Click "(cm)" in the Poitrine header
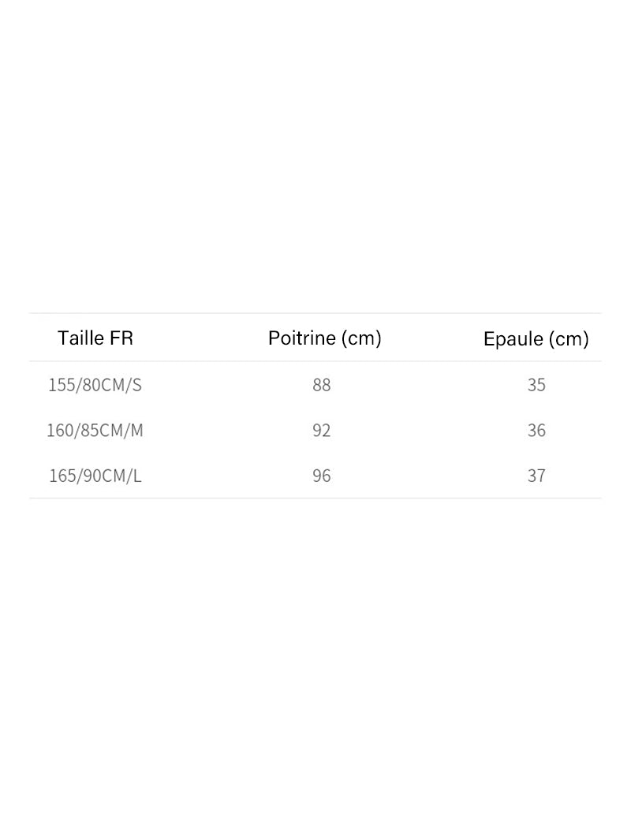 coord(362,338)
